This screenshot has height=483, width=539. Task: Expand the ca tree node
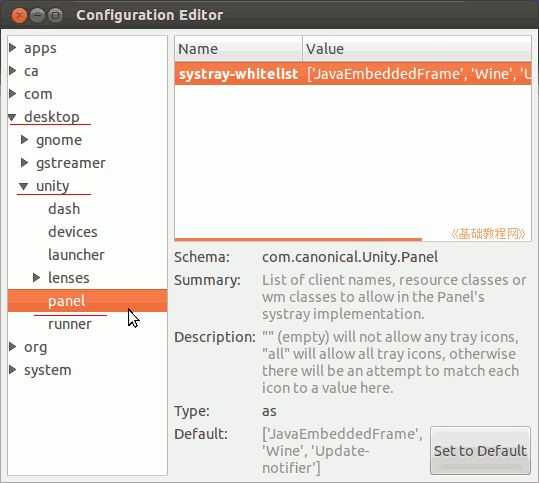pos(13,71)
